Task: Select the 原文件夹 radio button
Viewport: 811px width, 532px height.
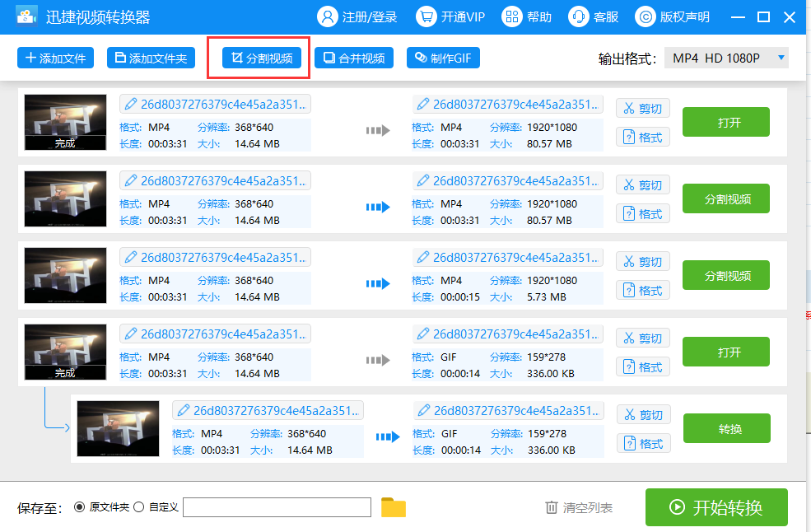Action: 80,507
